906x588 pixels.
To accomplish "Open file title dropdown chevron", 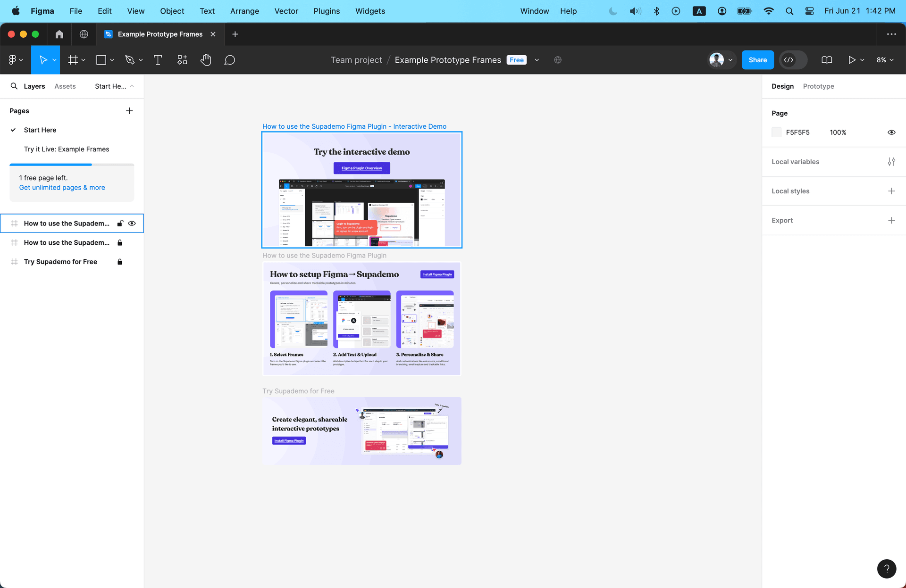I will (537, 60).
